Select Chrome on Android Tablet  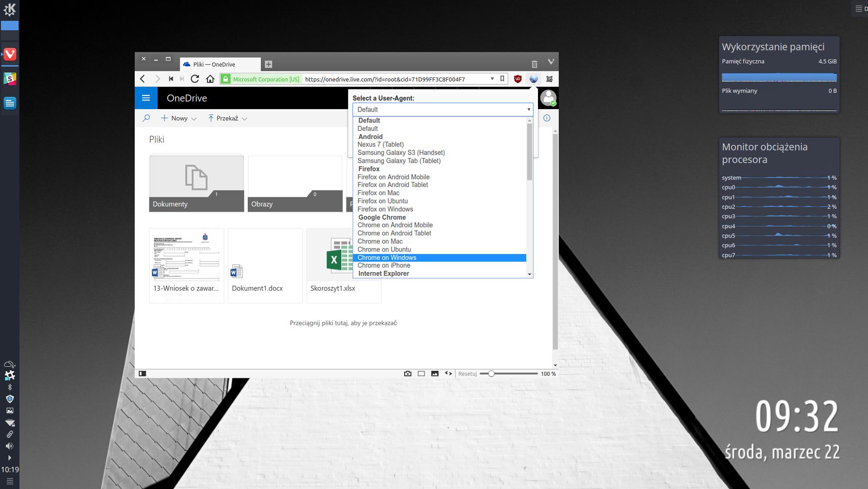click(x=394, y=233)
